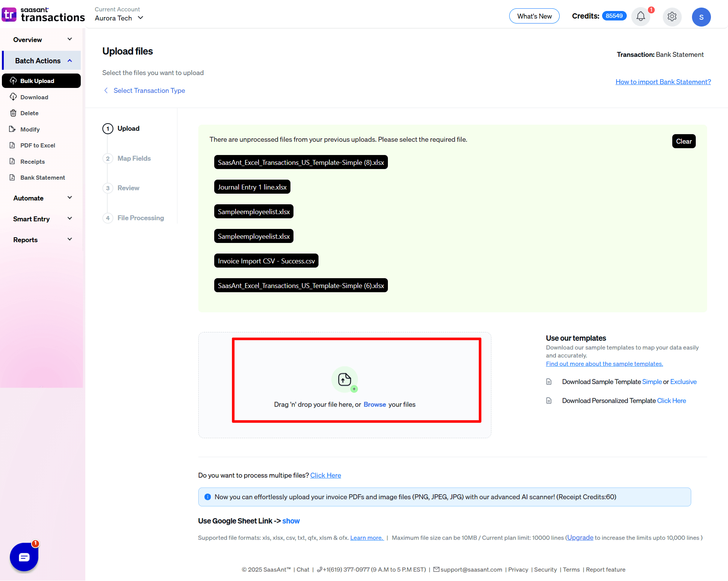
Task: Expand the Current Account Aurora Tech dropdown
Action: tap(119, 18)
